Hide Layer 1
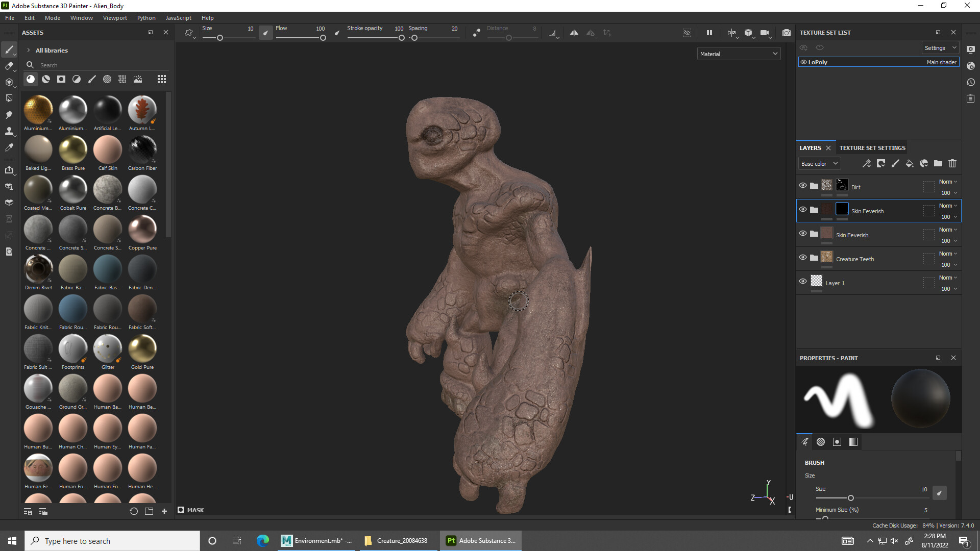The height and width of the screenshot is (551, 980). (x=803, y=281)
